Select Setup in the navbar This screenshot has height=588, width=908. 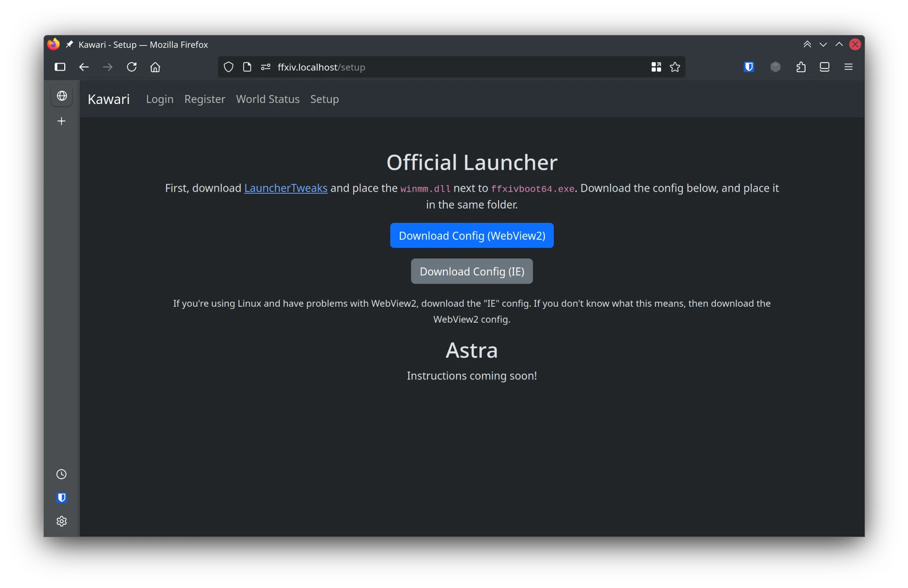pyautogui.click(x=324, y=99)
